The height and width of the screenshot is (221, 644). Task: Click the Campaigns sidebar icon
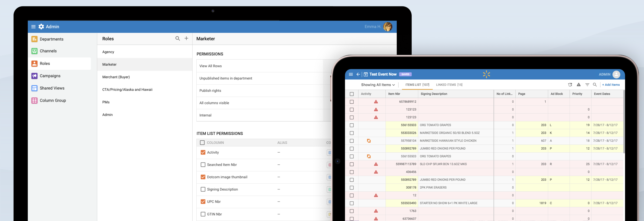pos(34,76)
